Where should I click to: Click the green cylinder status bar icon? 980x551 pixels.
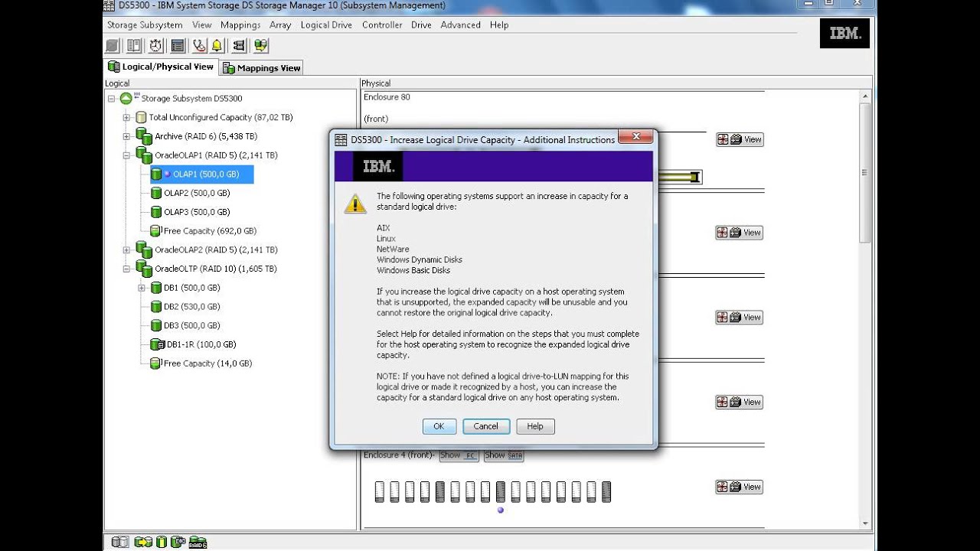(x=162, y=542)
